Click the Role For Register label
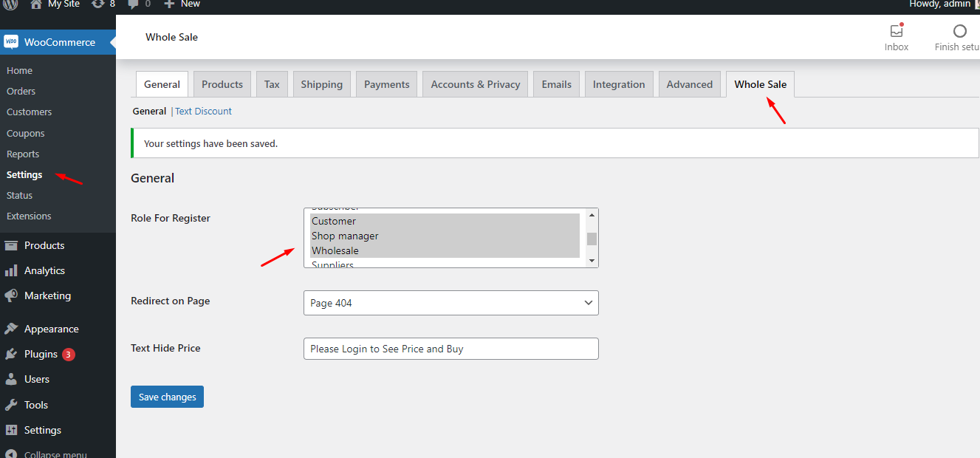Screen dimensions: 980x458 (171, 218)
